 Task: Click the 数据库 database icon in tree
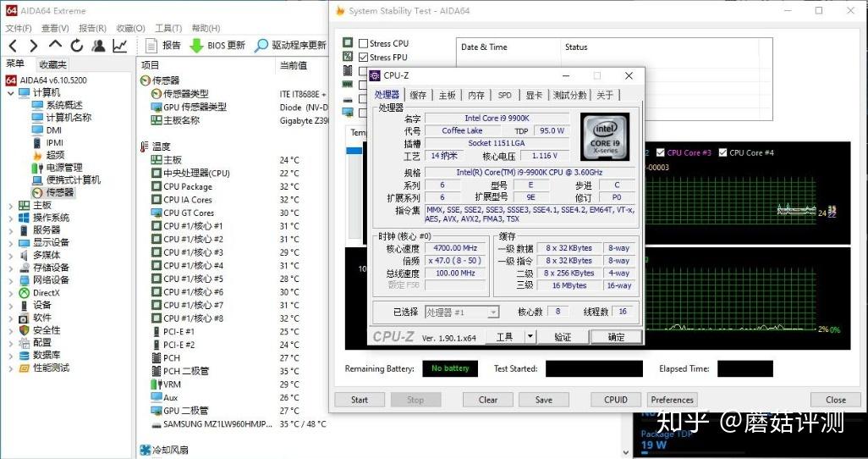pyautogui.click(x=24, y=355)
